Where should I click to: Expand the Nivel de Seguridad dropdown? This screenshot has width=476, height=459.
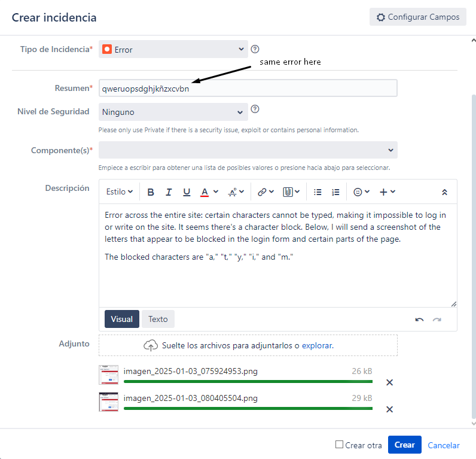tap(173, 112)
